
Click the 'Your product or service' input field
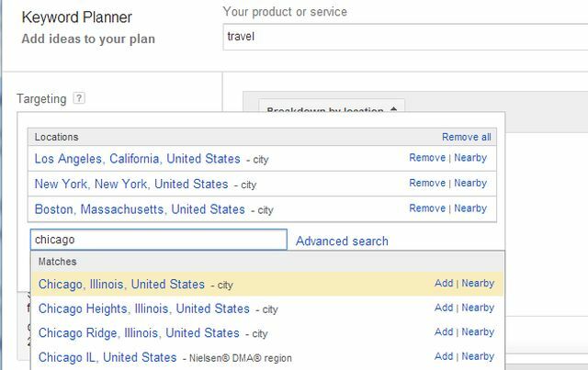(405, 37)
